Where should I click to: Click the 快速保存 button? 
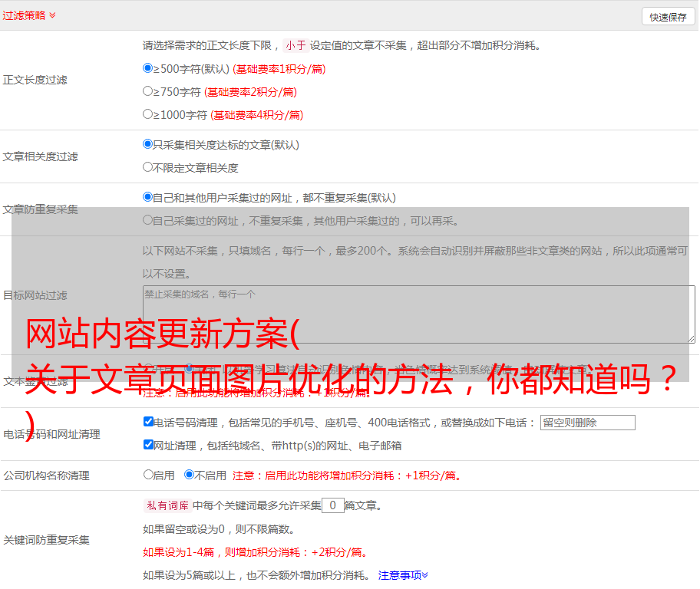coord(668,17)
